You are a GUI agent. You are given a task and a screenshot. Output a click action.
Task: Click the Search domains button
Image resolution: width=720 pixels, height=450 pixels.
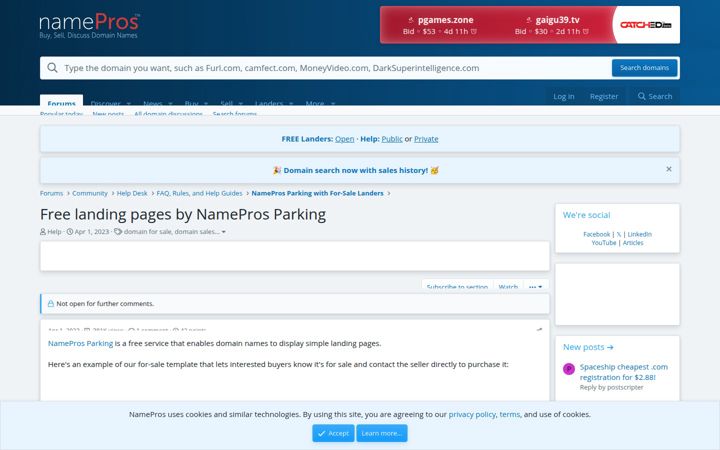pyautogui.click(x=644, y=68)
